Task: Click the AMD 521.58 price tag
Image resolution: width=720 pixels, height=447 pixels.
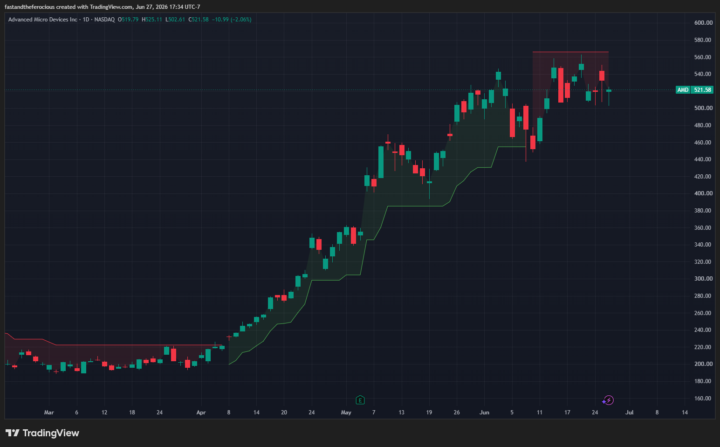Action: (x=694, y=90)
